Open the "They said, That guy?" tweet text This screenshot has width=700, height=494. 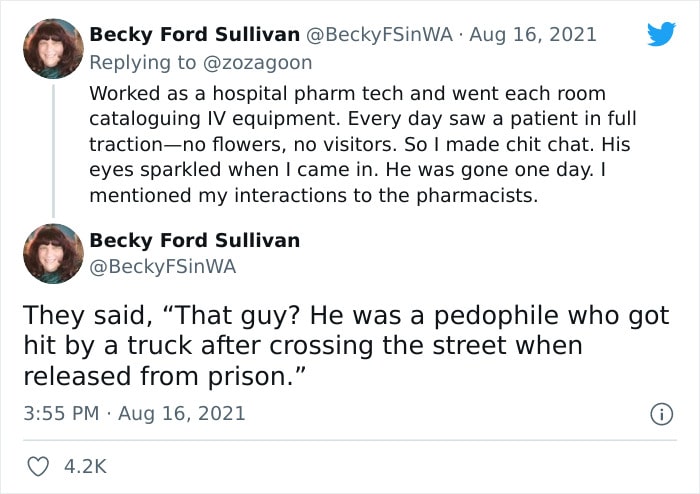pyautogui.click(x=346, y=345)
